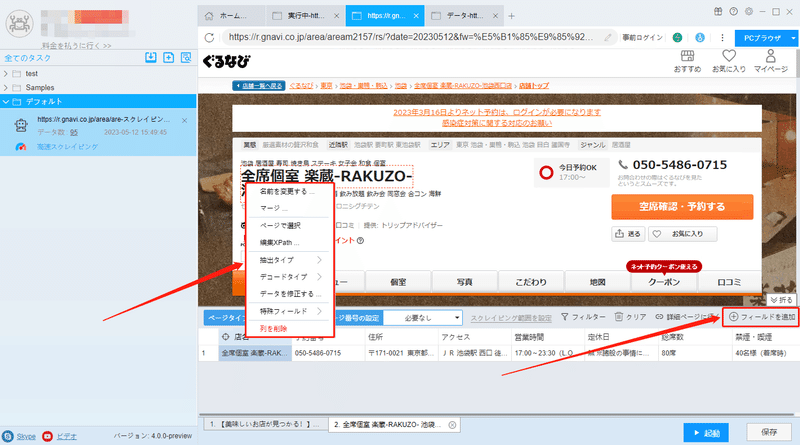800x445 pixels.
Task: Close the active https://r.gn tab
Action: [x=416, y=16]
